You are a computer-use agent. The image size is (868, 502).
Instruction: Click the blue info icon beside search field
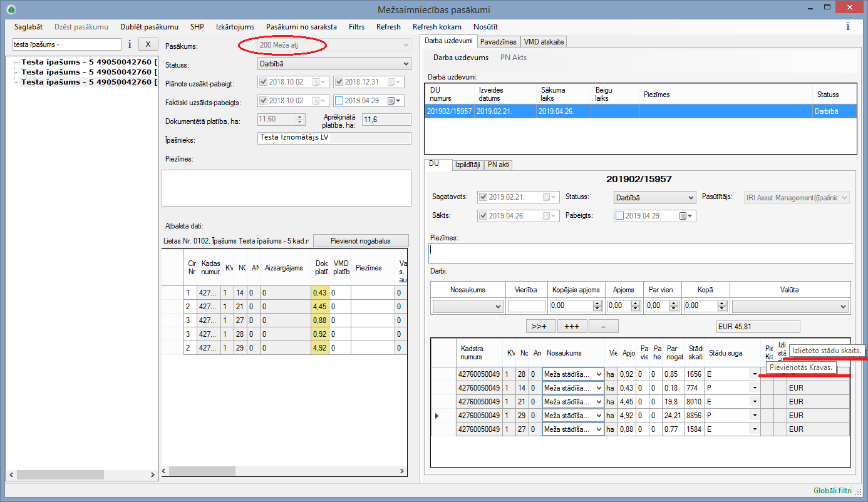click(x=130, y=44)
